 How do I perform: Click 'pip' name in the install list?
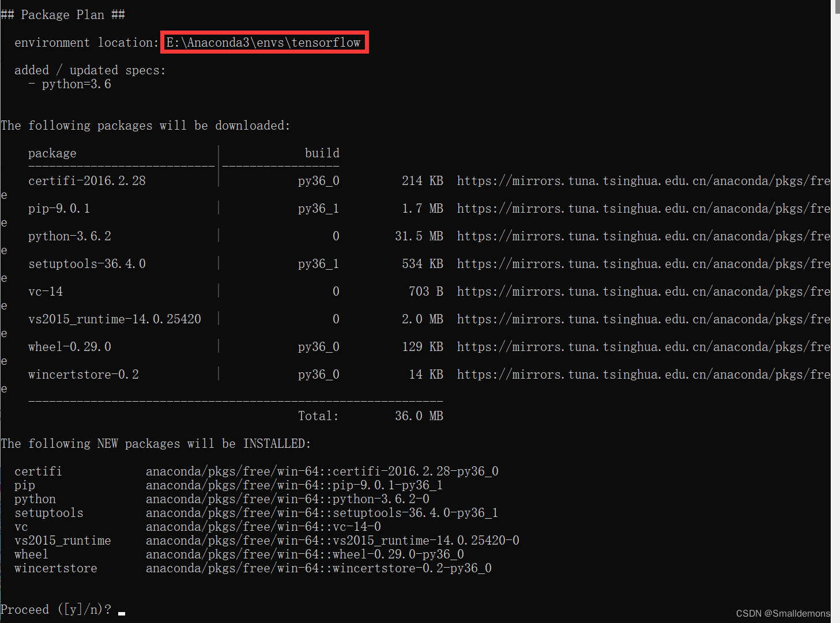pyautogui.click(x=25, y=485)
